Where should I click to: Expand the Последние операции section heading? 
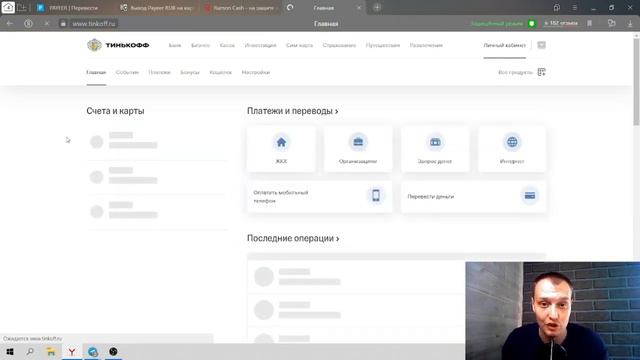pyautogui.click(x=293, y=238)
